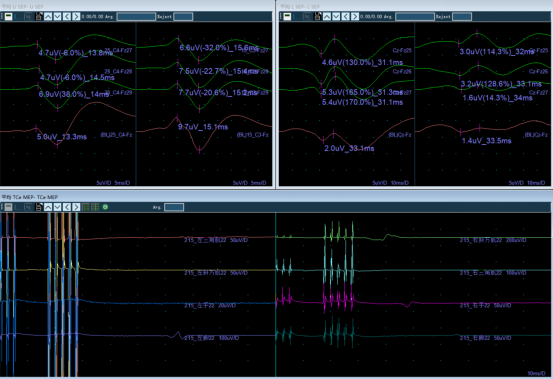Click the second grid layout icon in TCe MEP toolbar
This screenshot has height=379, width=553.
click(95, 207)
